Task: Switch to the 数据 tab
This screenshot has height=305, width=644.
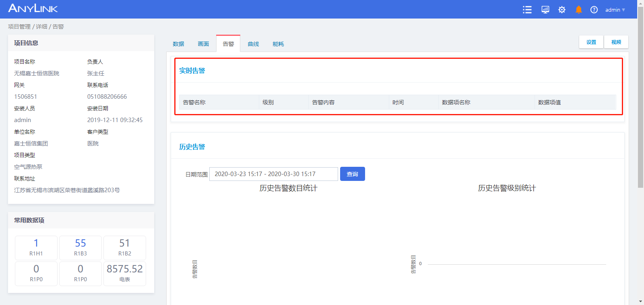Action: (x=178, y=44)
